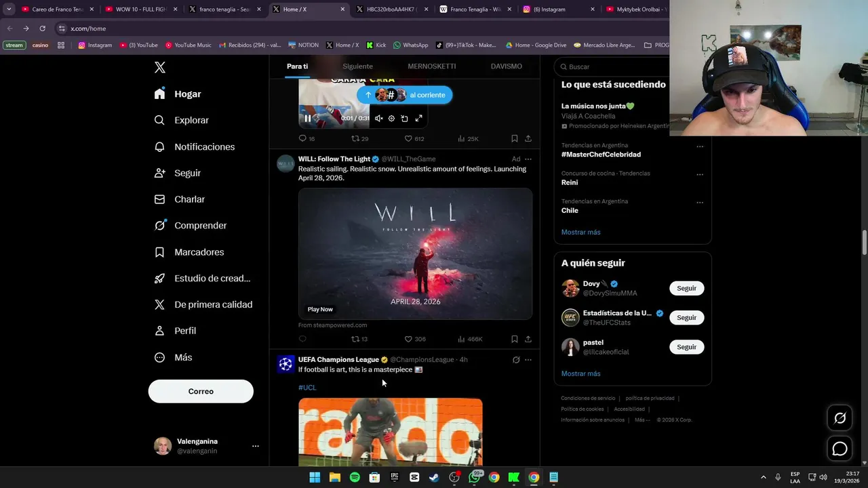The height and width of the screenshot is (488, 868).
Task: Click Mostrar más under A quién seguir
Action: [x=580, y=373]
